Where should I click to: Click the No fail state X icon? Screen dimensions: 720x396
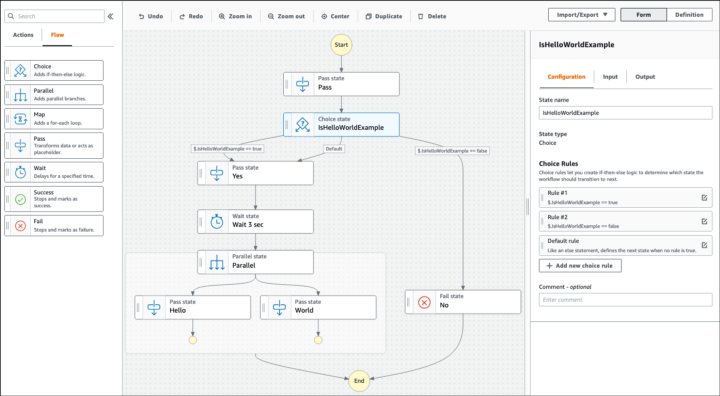pyautogui.click(x=424, y=302)
